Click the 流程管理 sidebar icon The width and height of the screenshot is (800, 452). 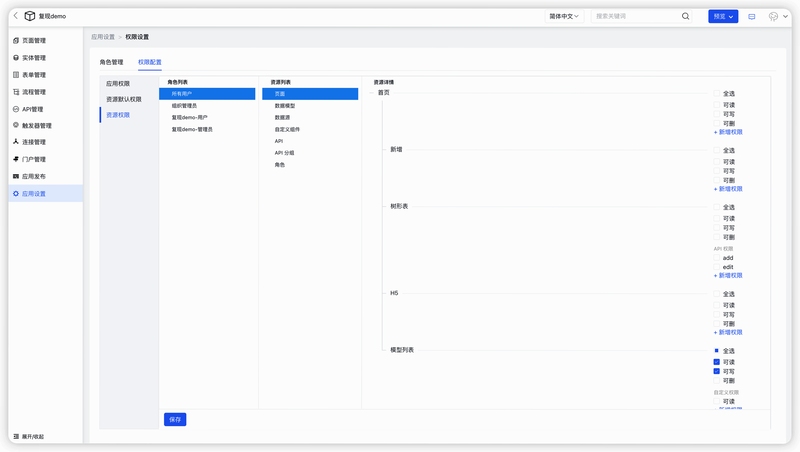(x=16, y=92)
